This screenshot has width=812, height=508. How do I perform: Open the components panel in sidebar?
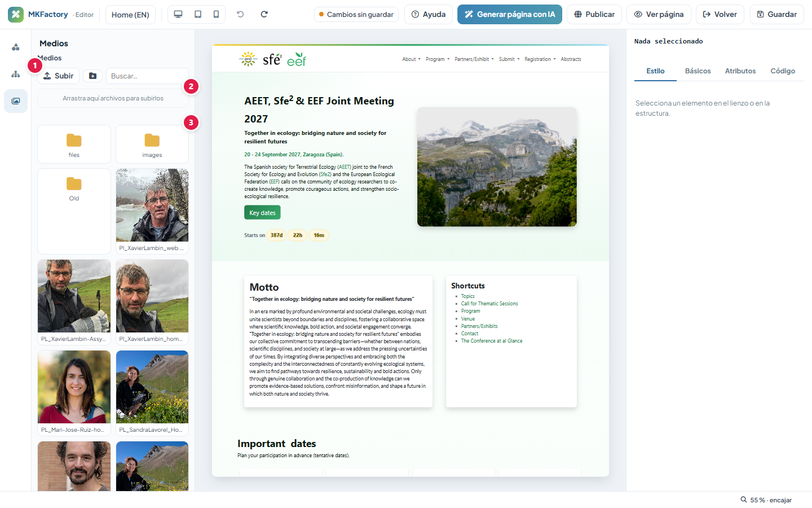(x=16, y=47)
